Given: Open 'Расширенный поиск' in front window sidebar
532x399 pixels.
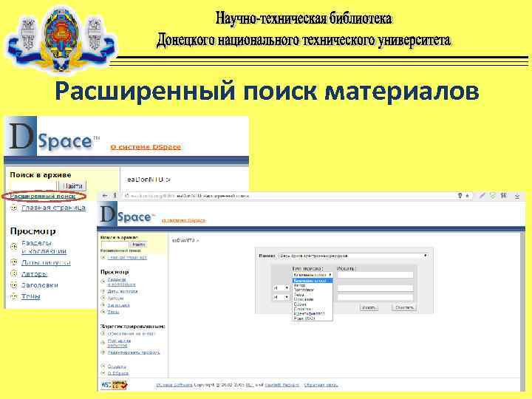Looking at the screenshot, I should pos(120,250).
